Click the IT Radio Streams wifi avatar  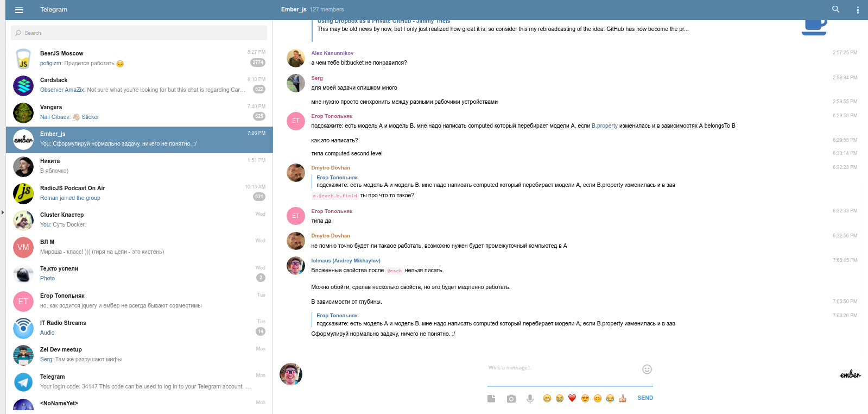coord(23,328)
